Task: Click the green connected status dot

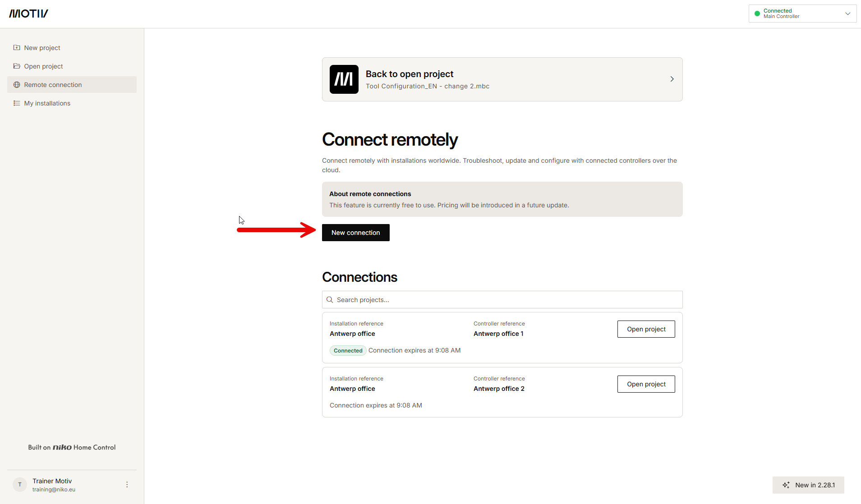Action: pos(757,14)
